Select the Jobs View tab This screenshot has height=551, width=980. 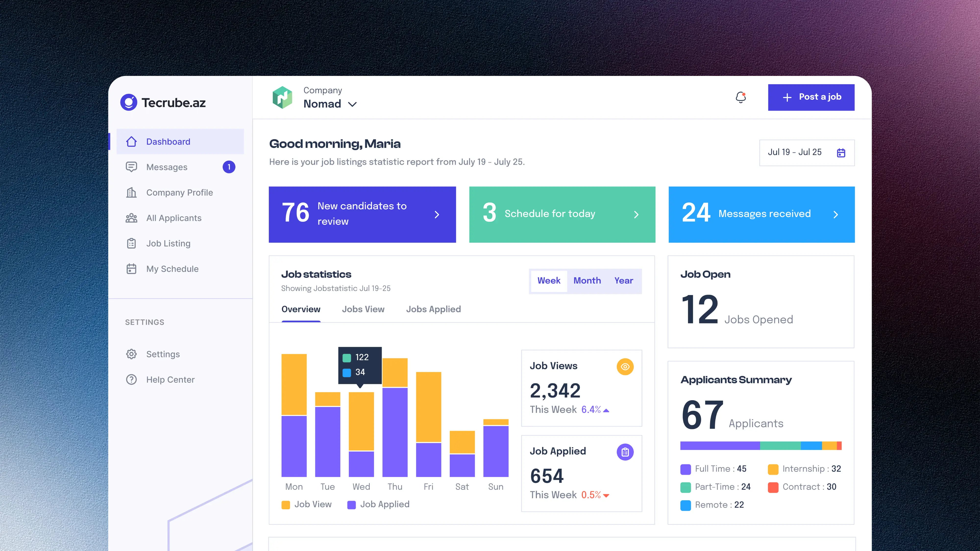(363, 309)
